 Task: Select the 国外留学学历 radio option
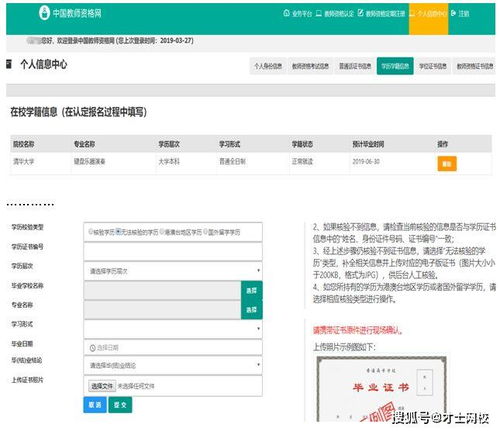point(206,231)
